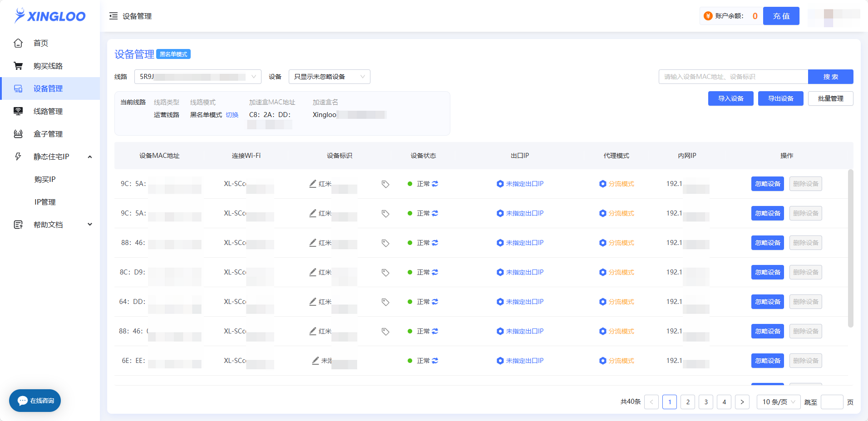Screen dimensions: 868x421
Task: Click the yuan coin balance icon
Action: tap(708, 16)
